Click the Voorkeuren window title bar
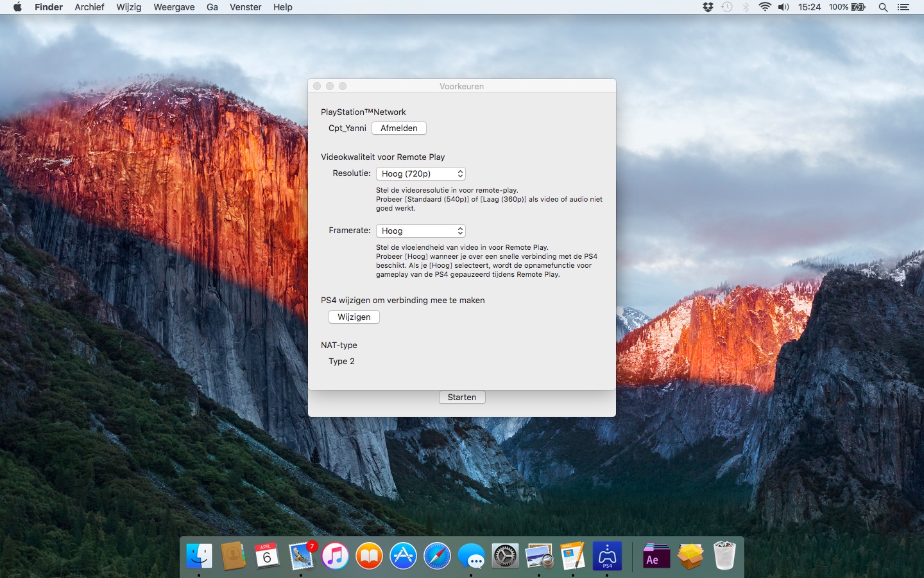This screenshot has width=924, height=578. (x=462, y=86)
